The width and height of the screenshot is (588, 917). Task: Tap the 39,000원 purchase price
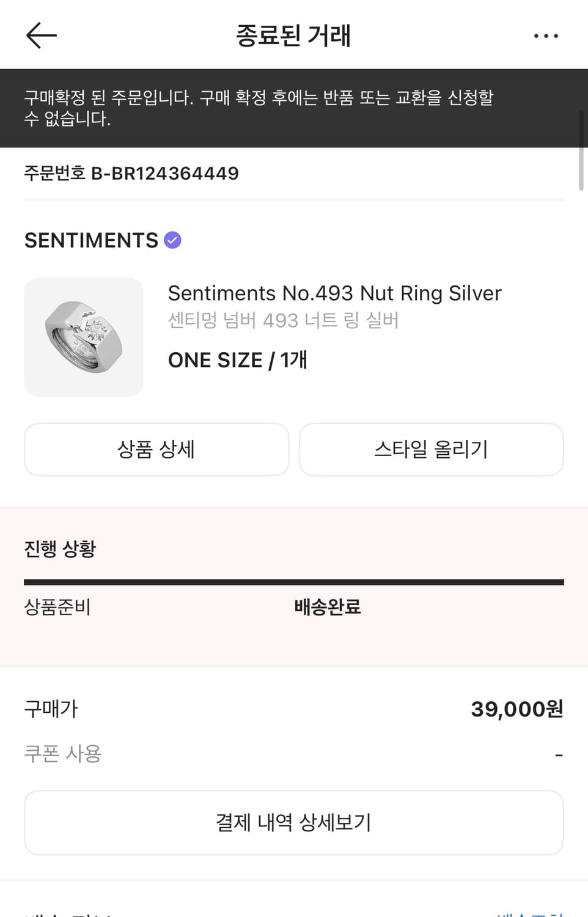click(x=516, y=709)
